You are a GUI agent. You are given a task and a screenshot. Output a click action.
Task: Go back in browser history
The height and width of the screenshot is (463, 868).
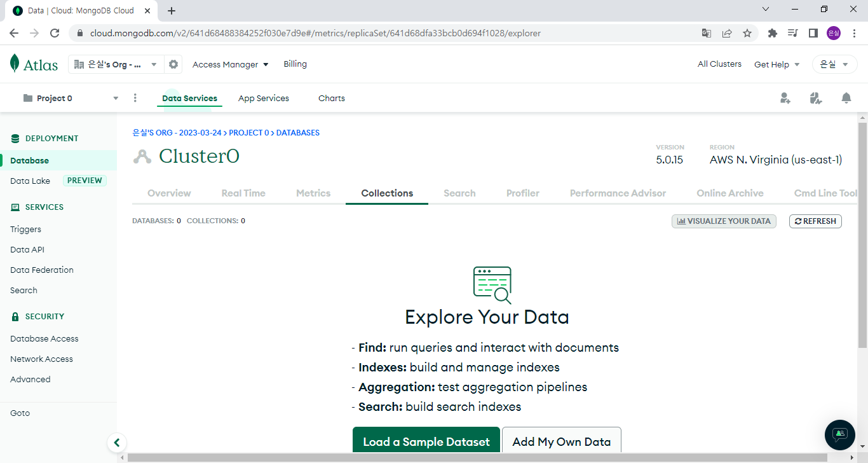click(x=14, y=33)
